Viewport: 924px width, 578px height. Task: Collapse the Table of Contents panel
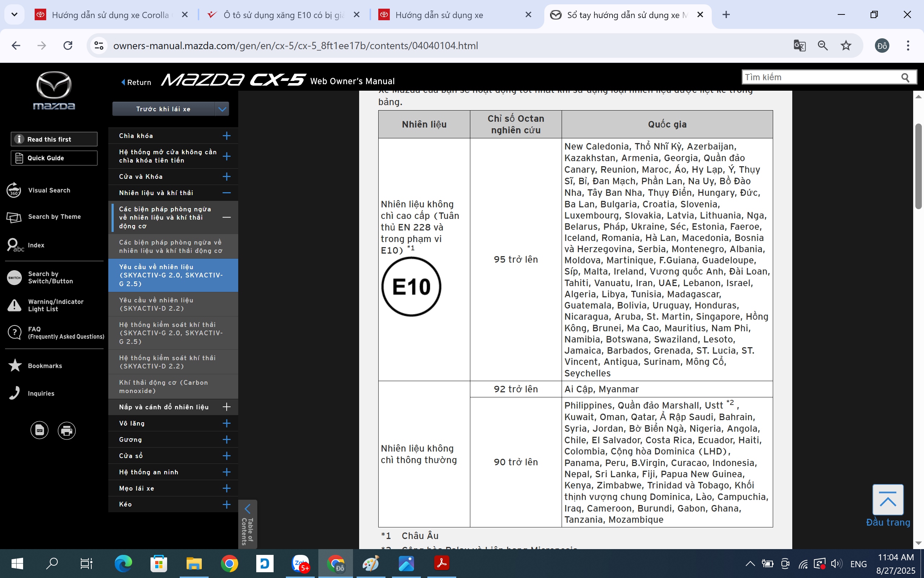point(248,524)
